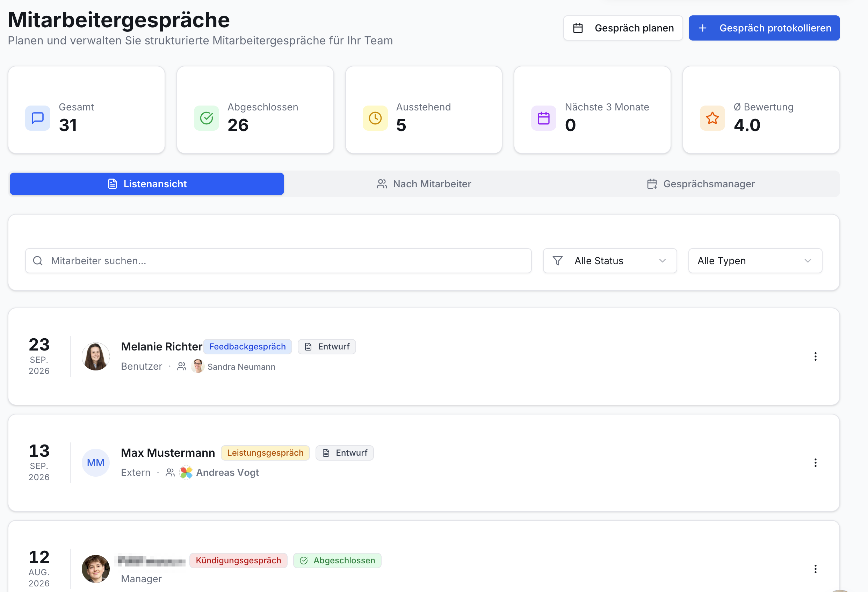
Task: Open the Gesprächsmanager tab
Action: pos(701,184)
